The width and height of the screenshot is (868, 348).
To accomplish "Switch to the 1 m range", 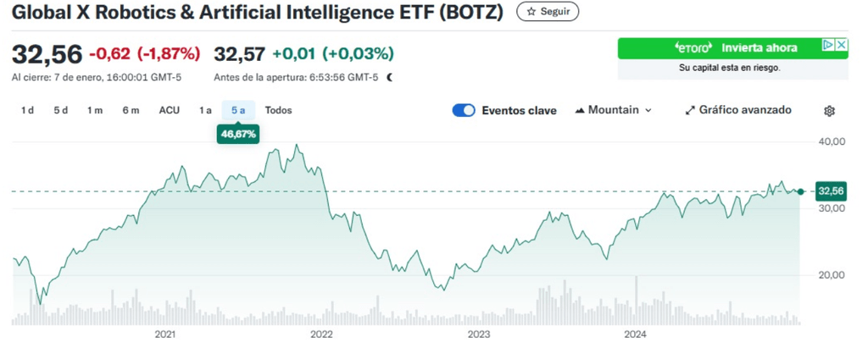I will click(x=94, y=110).
